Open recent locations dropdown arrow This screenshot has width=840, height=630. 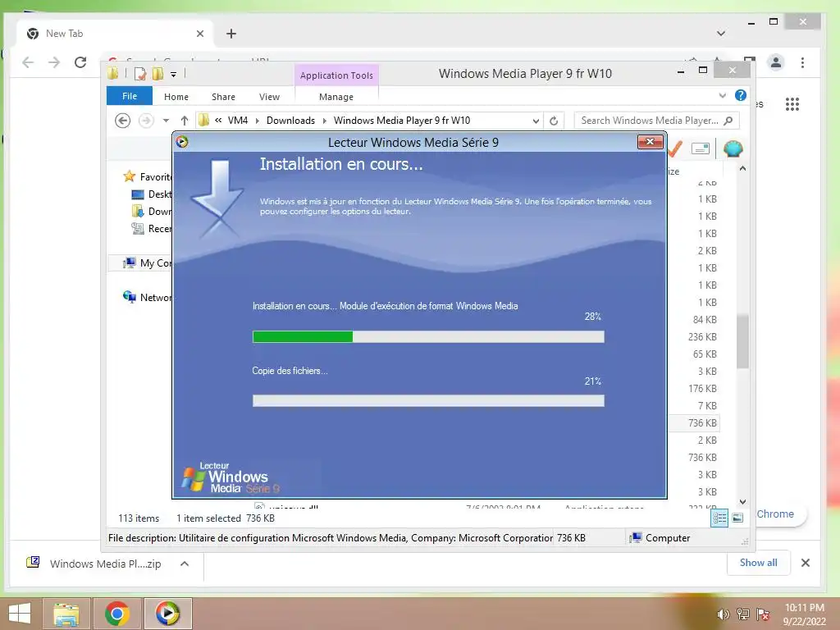(166, 121)
